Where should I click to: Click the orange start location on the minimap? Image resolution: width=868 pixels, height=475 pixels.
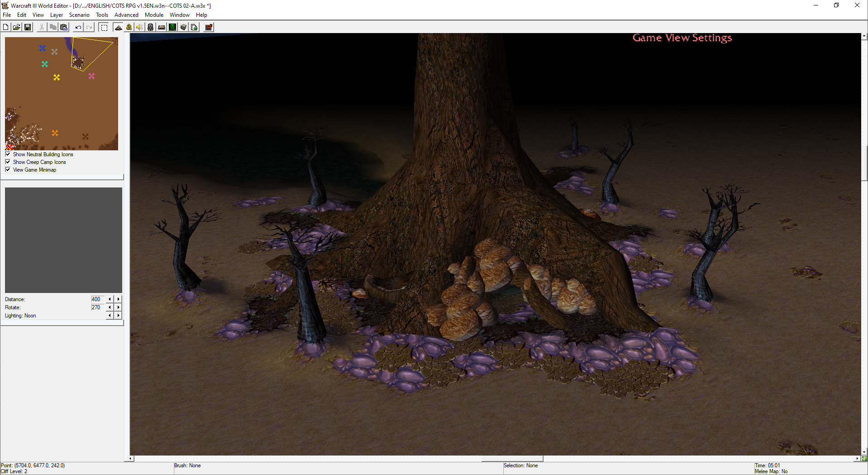point(55,133)
